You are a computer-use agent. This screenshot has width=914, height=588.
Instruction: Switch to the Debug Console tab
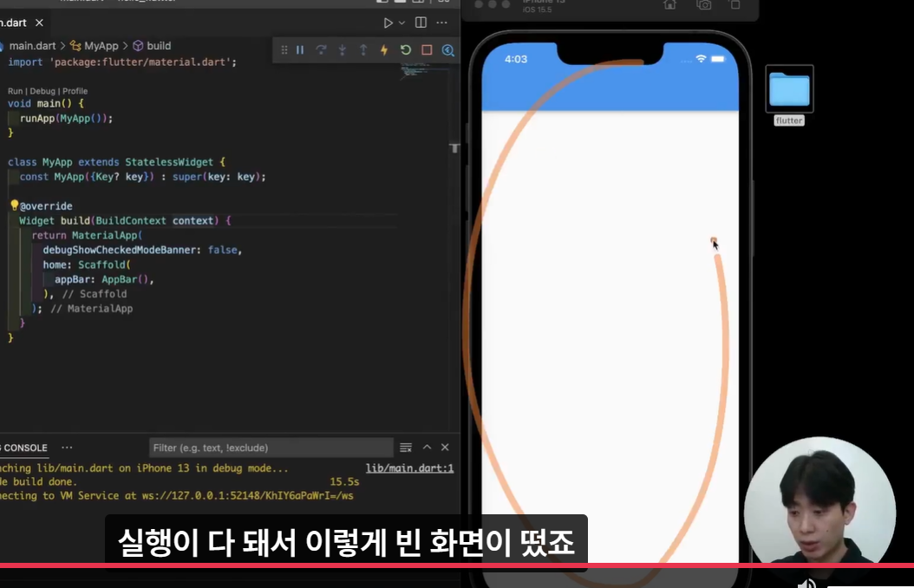point(24,448)
